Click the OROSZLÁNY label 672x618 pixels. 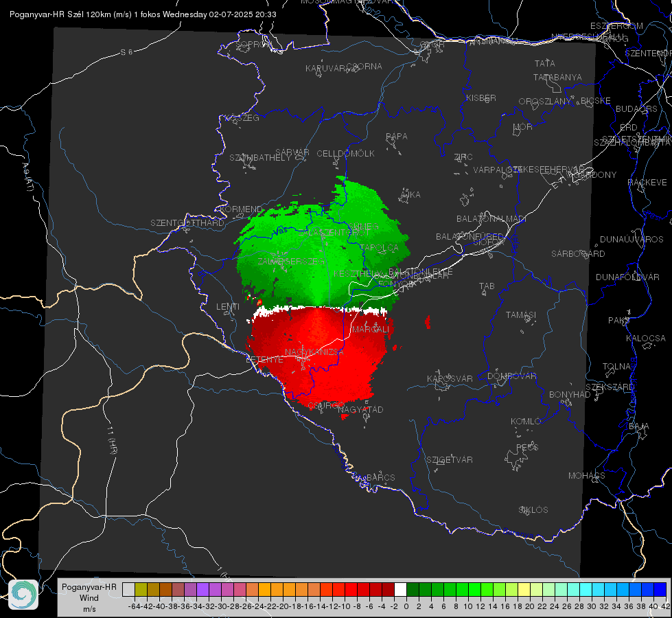[x=545, y=102]
